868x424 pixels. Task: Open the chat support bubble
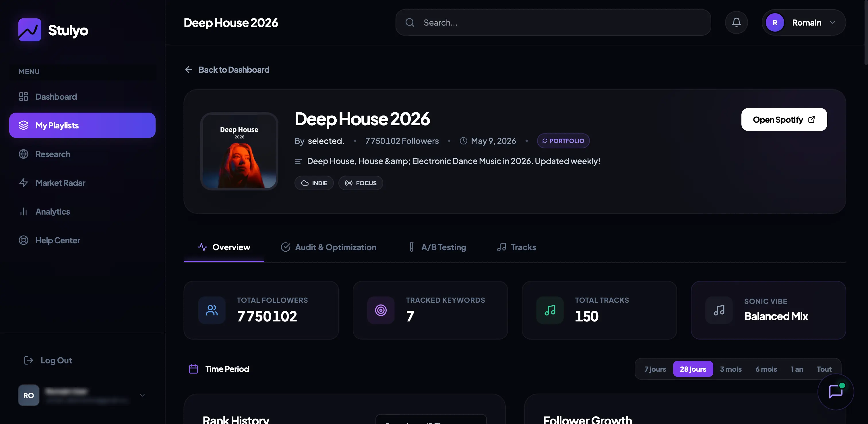coord(836,391)
